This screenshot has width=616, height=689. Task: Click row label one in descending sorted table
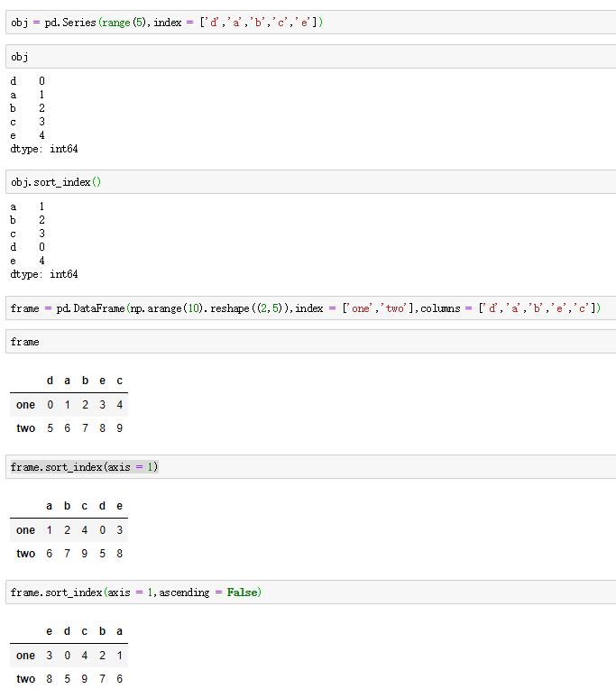coord(25,655)
